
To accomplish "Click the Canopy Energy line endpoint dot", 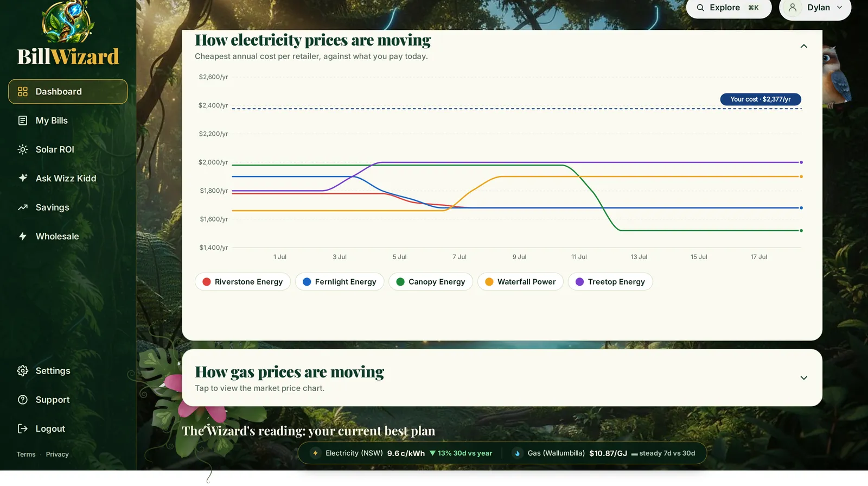I will pyautogui.click(x=801, y=231).
